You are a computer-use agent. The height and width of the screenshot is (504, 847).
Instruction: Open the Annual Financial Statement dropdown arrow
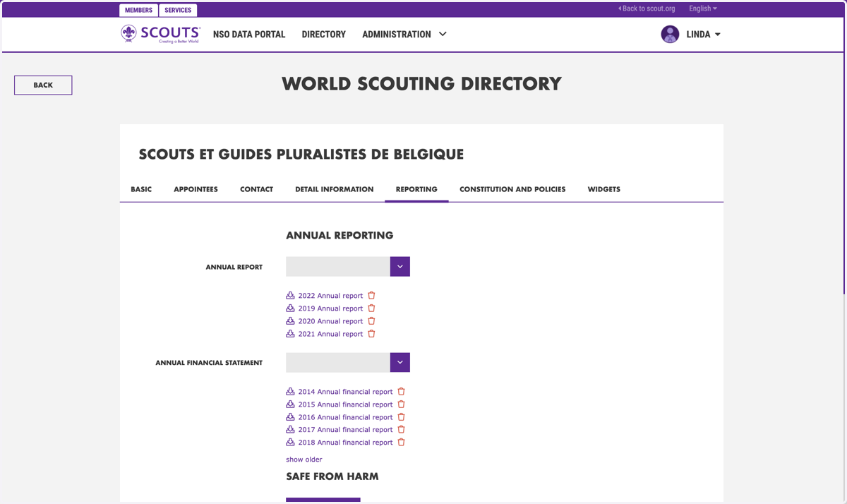(400, 363)
